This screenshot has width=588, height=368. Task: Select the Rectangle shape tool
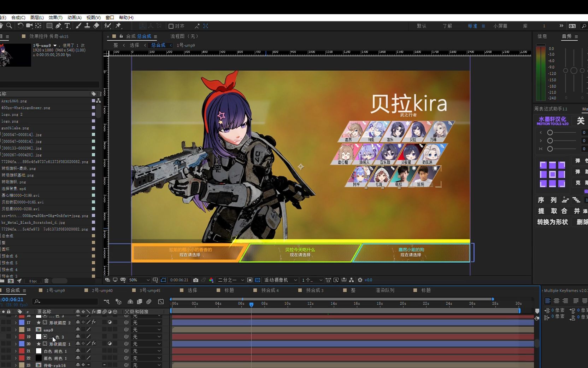pos(49,26)
